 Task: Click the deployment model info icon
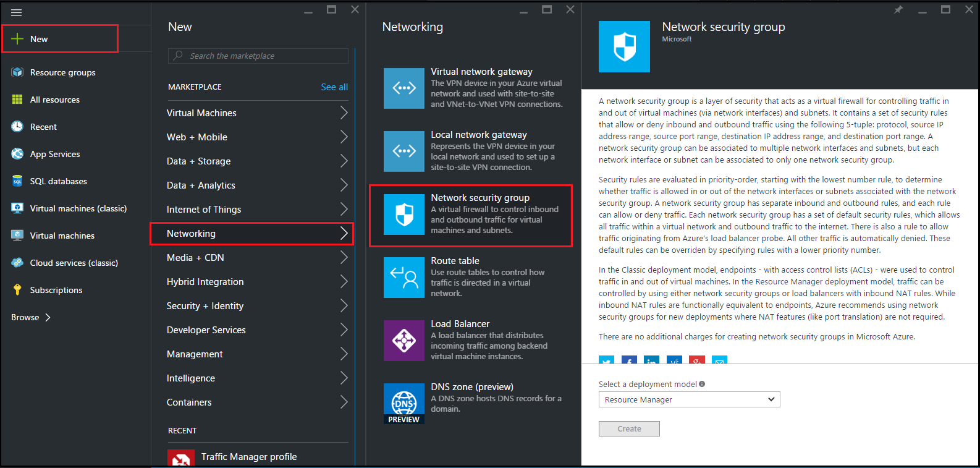702,384
